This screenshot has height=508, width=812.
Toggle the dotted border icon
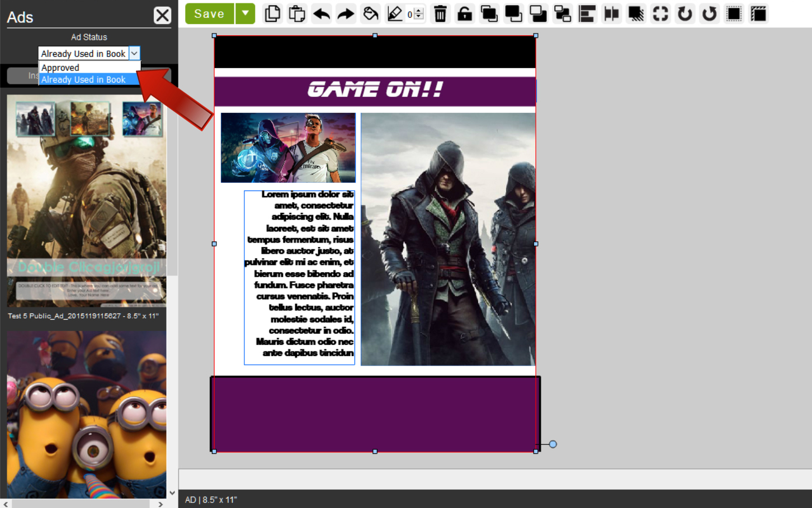coord(734,13)
